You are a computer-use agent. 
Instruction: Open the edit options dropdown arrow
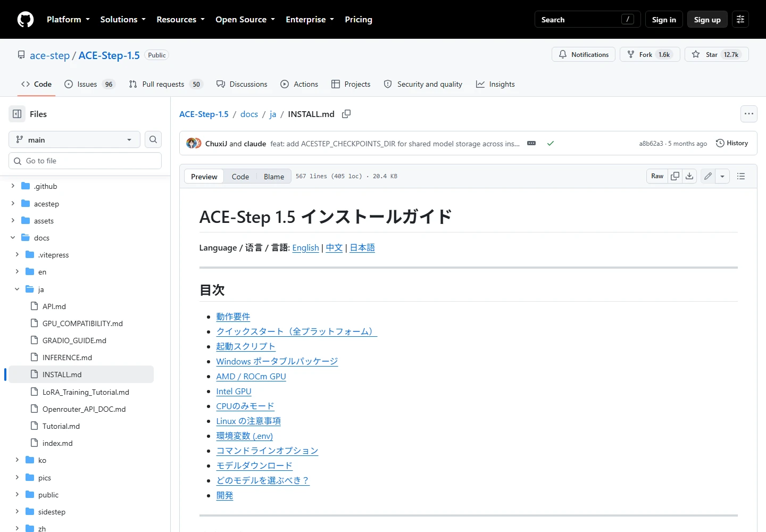[x=722, y=176]
